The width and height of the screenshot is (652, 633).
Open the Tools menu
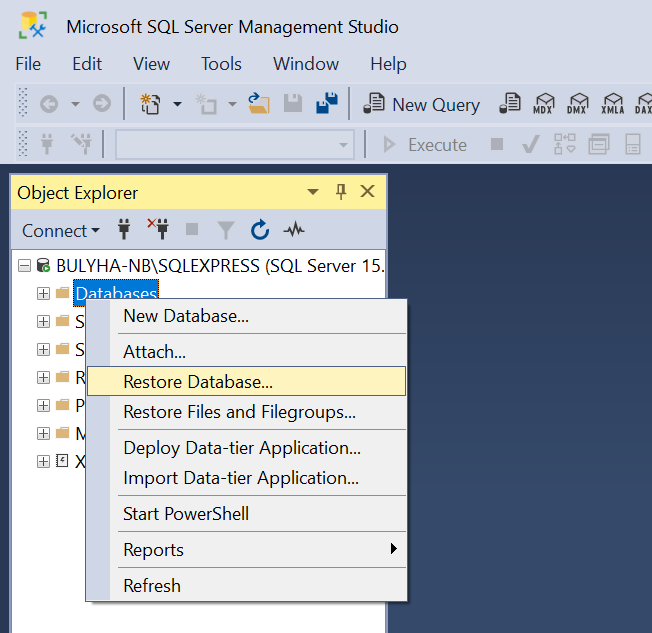point(221,64)
